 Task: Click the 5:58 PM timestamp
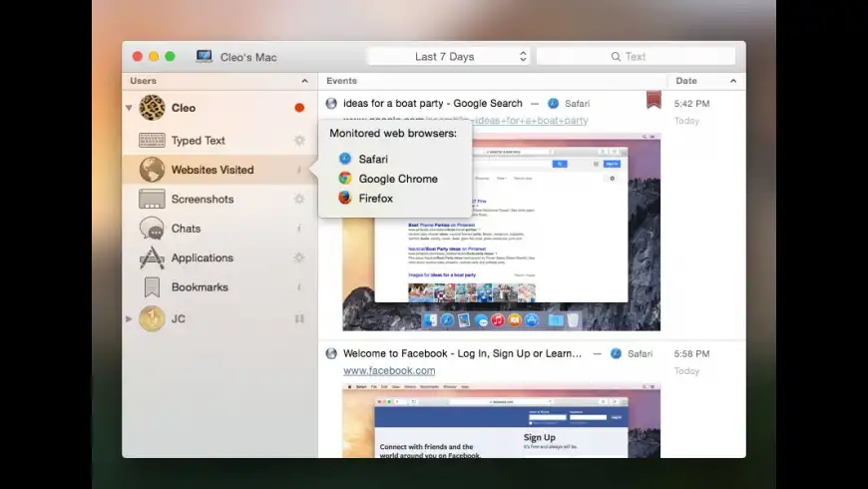tap(692, 354)
